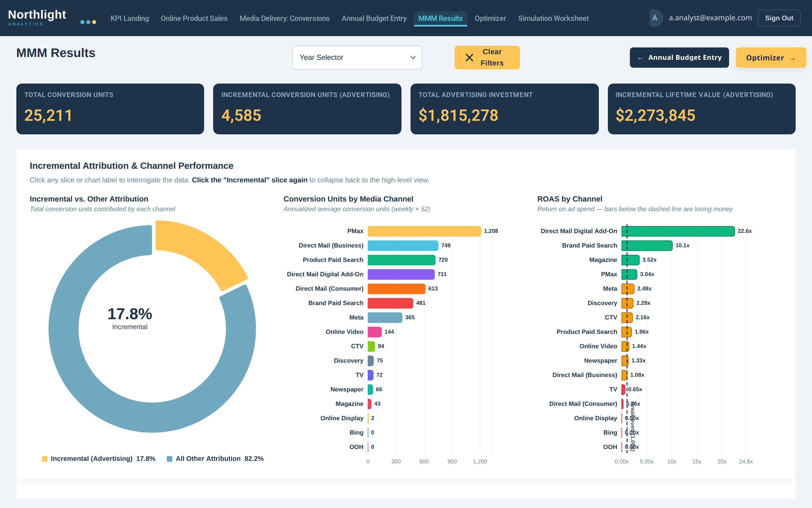Screen dimensions: 812x508
Task: Click the CTV label in conversion chart
Action: 357,346
